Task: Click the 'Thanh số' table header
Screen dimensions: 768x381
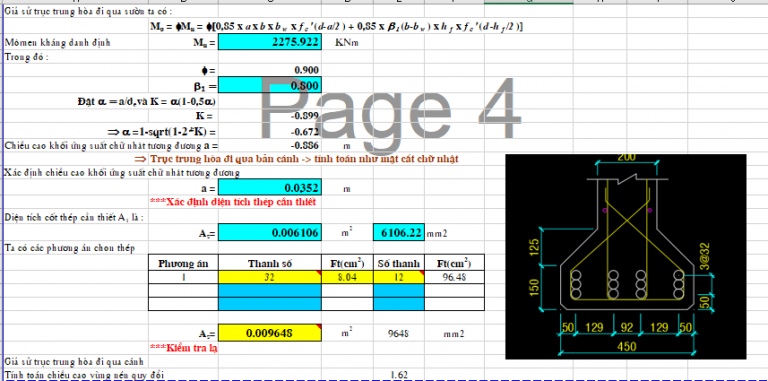Action: coord(270,263)
